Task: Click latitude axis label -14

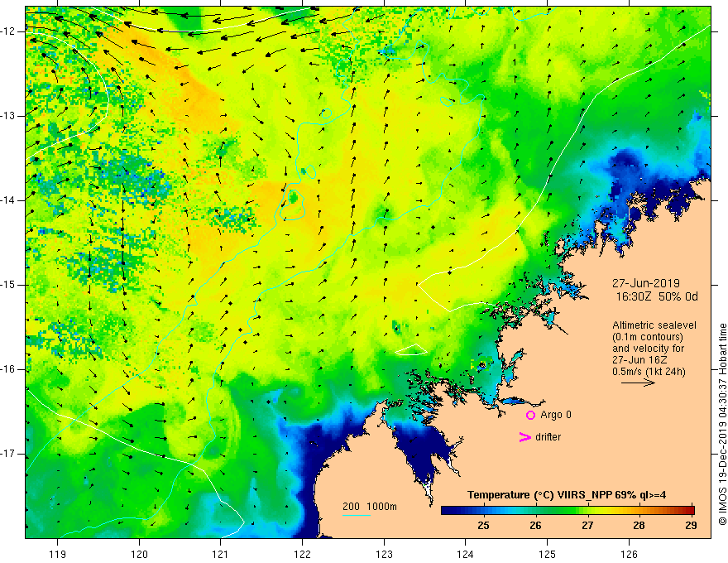Action: [x=8, y=200]
